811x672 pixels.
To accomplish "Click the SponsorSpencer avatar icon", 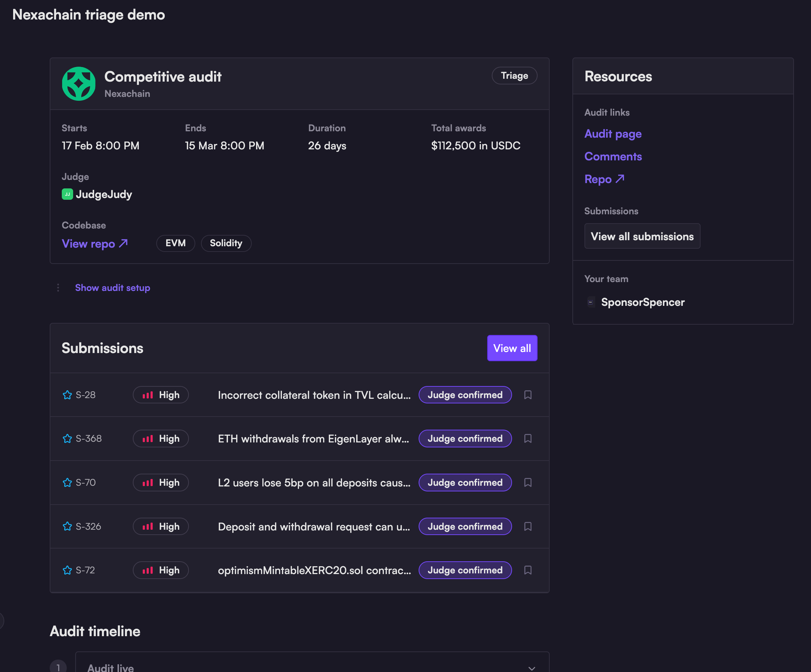I will click(x=590, y=302).
